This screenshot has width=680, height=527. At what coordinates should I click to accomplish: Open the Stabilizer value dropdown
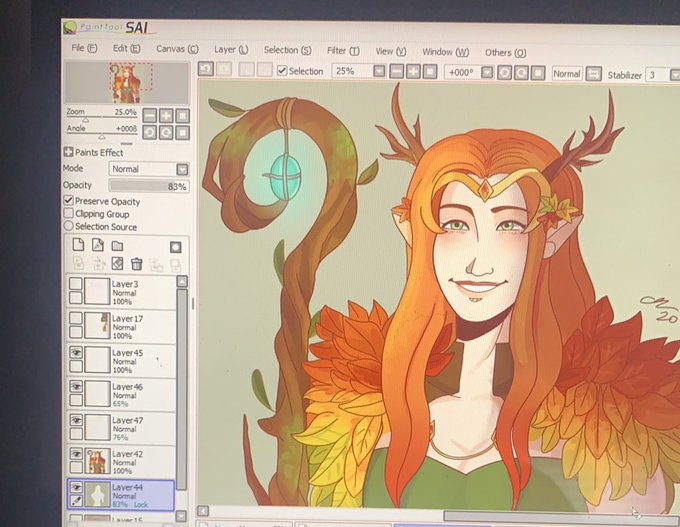(x=675, y=75)
